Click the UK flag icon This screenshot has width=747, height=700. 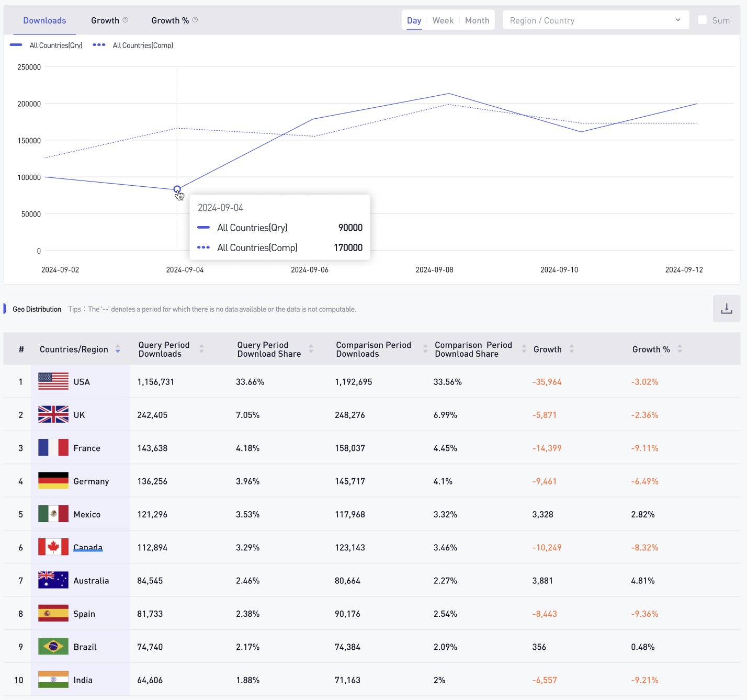(53, 414)
